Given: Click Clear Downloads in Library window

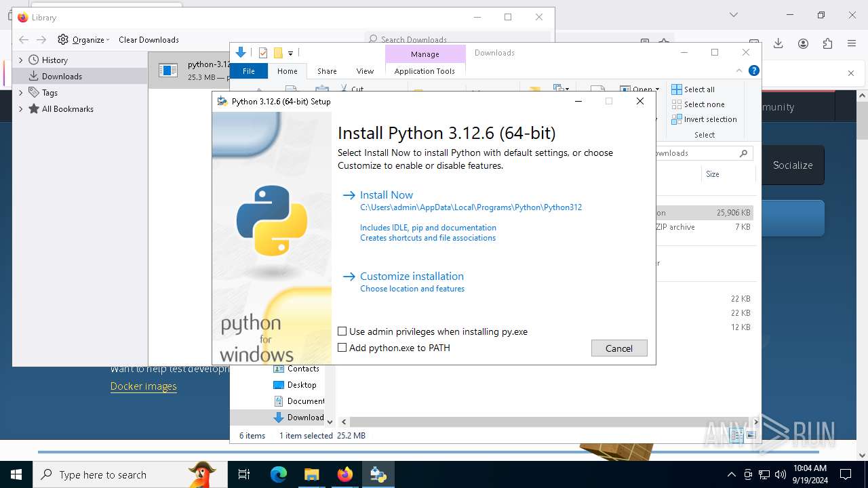Looking at the screenshot, I should pyautogui.click(x=149, y=39).
